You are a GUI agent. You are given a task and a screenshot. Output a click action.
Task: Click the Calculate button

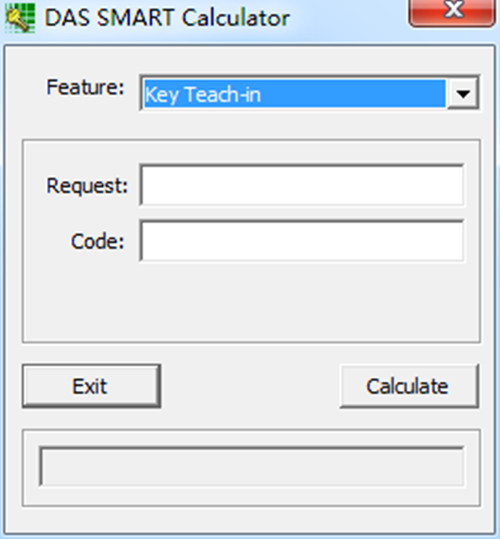(409, 386)
